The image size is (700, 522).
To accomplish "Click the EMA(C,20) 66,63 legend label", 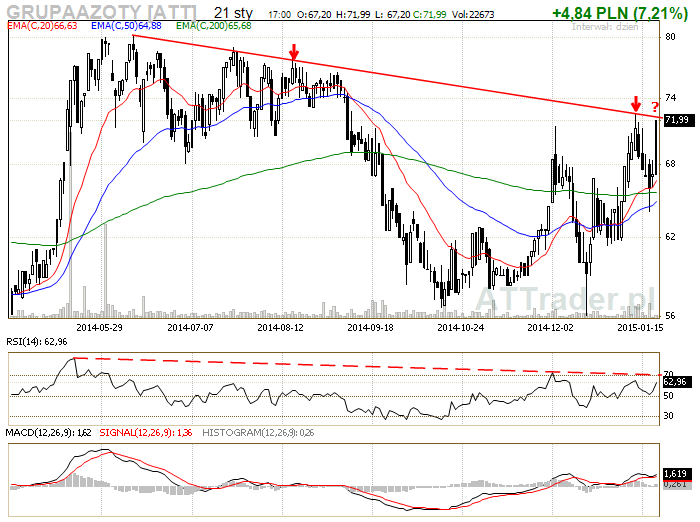I will [42, 25].
